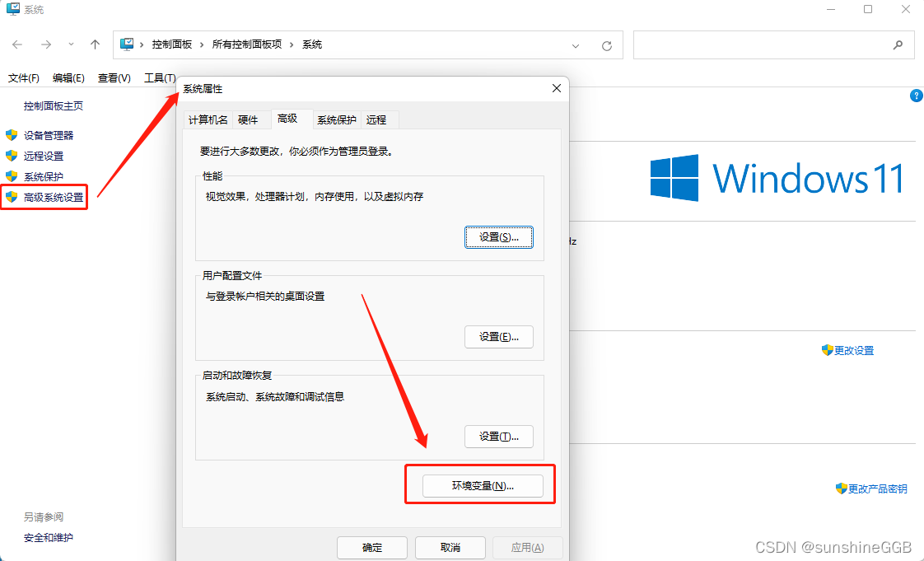
Task: Open user profiles 设置(E)... button
Action: 499,337
